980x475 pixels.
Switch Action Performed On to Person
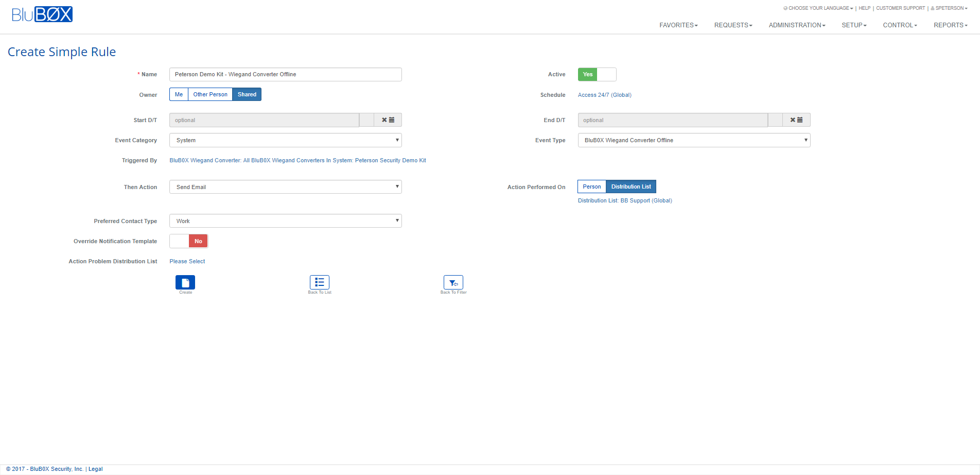(x=591, y=186)
